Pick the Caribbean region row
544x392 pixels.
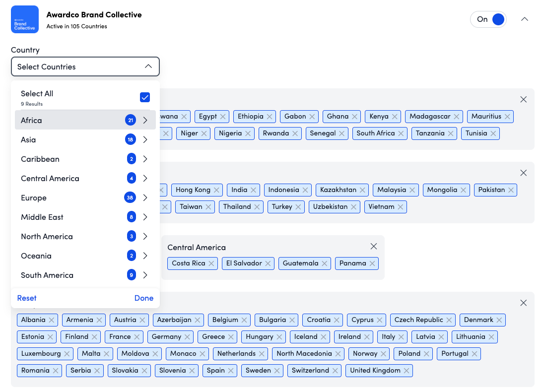tap(85, 159)
